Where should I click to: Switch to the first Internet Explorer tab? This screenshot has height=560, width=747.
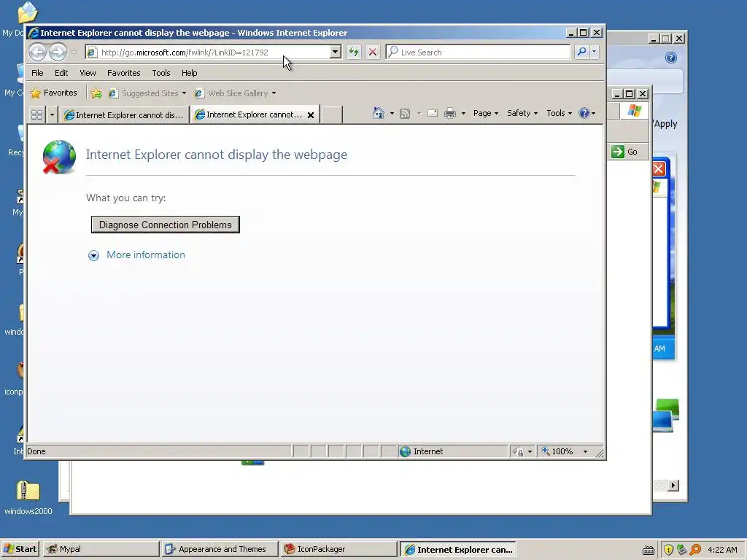[x=124, y=115]
